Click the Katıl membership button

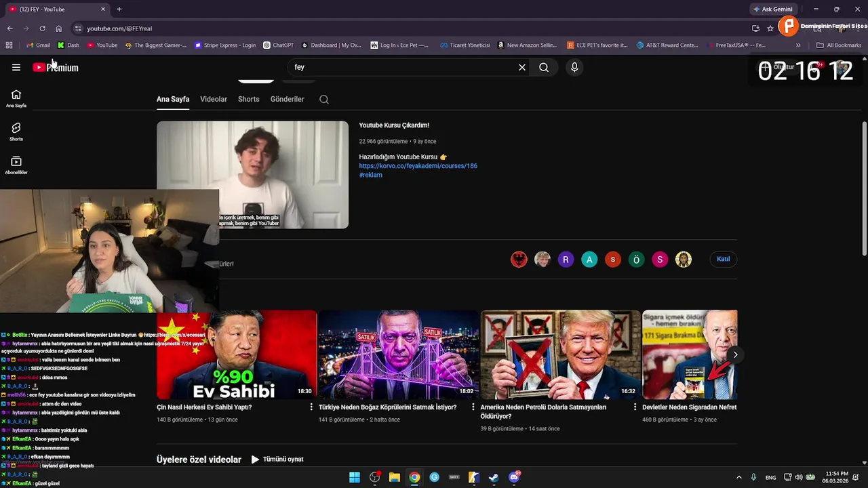point(724,259)
